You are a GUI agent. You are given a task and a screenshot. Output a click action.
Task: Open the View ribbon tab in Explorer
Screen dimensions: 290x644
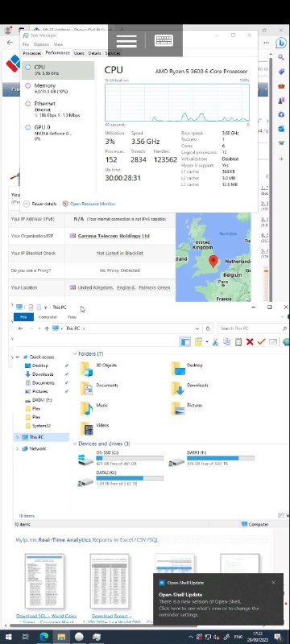pos(72,317)
